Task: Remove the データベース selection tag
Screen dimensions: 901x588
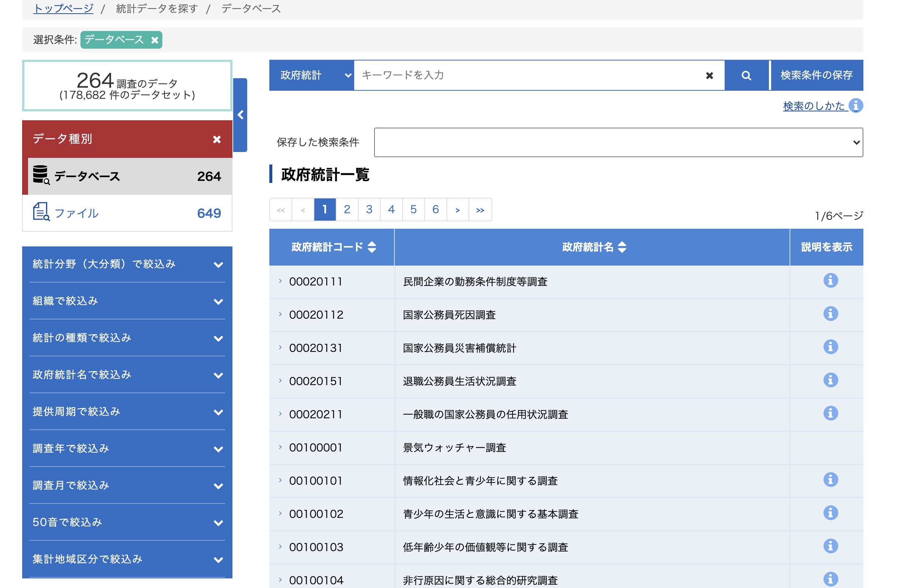Action: tap(155, 40)
